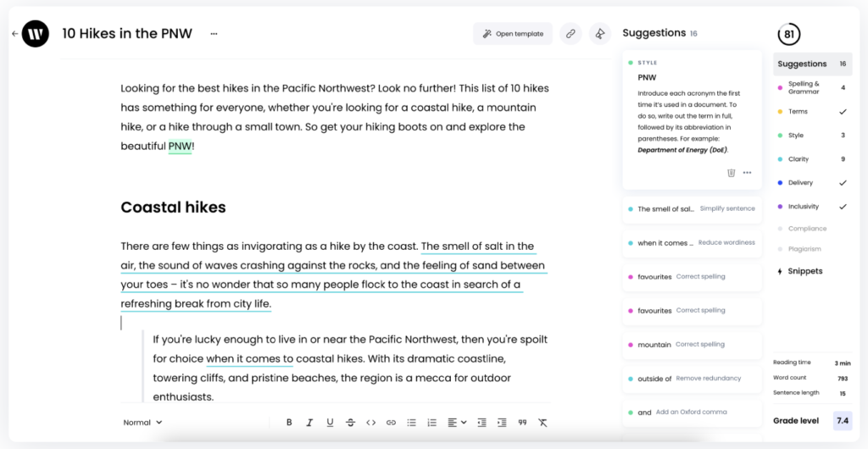
Task: Filter by Spelling & Grammar category
Action: coord(812,87)
